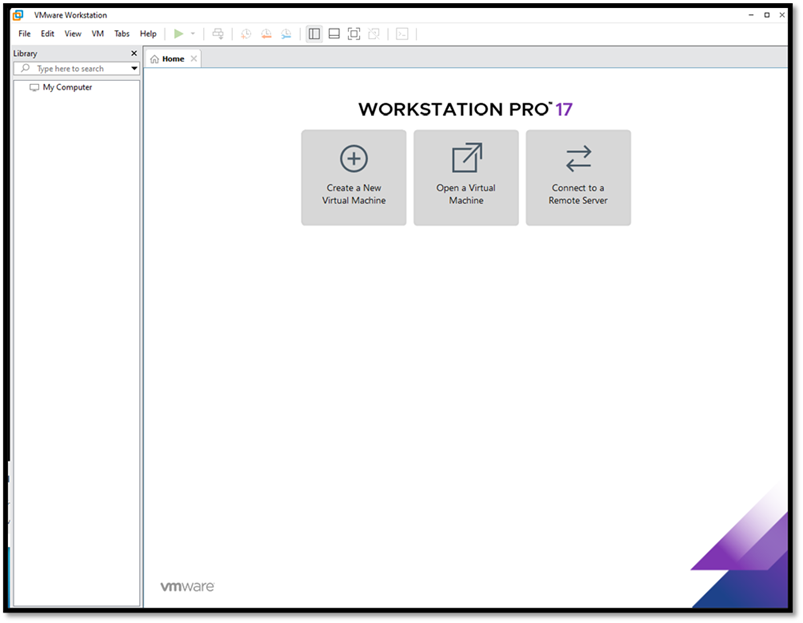Click the Unity mode toolbar icon
This screenshot has height=623, width=803.
[x=374, y=33]
